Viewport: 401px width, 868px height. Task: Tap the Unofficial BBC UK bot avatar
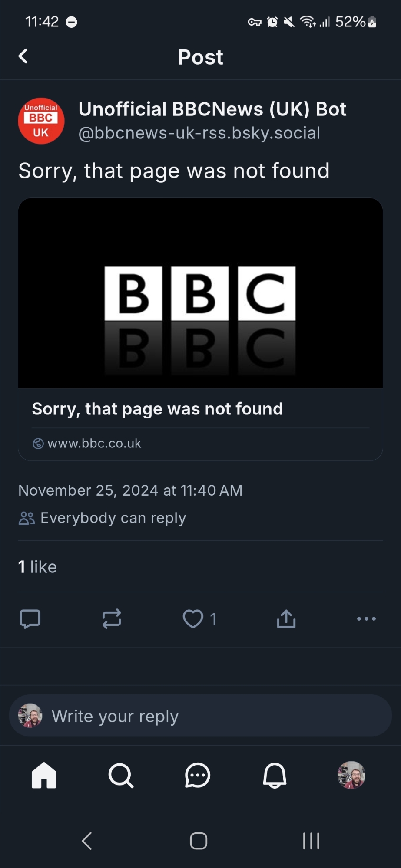tap(41, 121)
